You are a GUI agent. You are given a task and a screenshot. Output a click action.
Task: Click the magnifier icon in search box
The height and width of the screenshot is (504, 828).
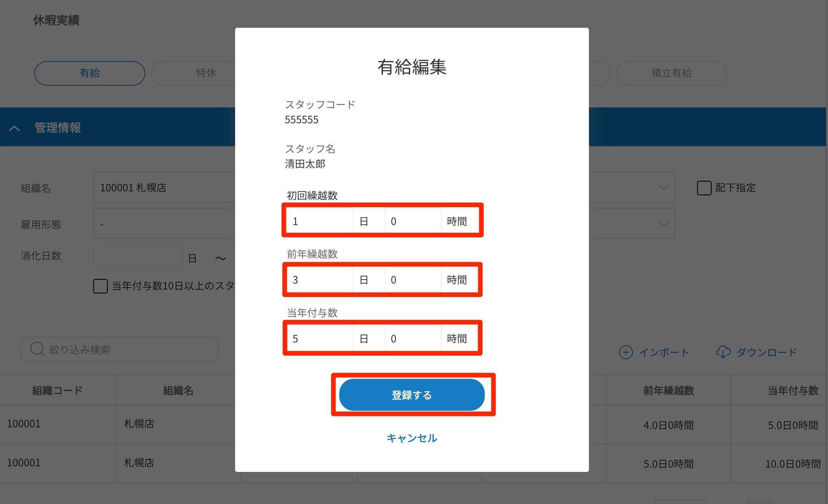37,349
